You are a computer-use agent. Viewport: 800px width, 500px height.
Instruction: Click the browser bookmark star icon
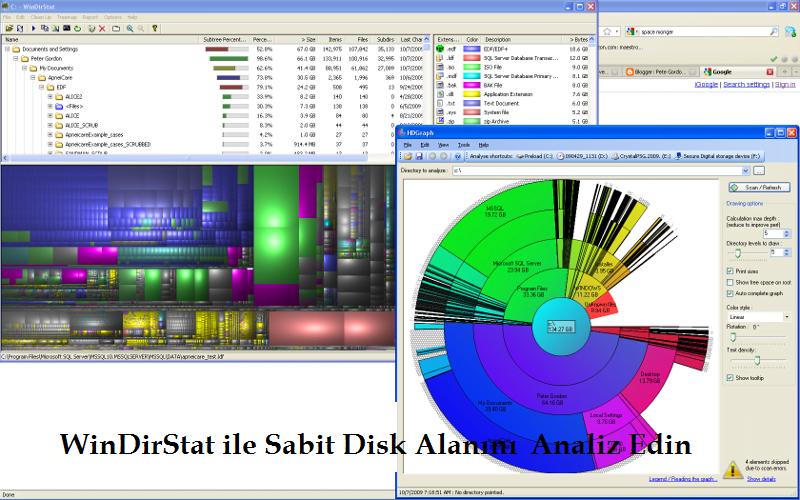[x=607, y=32]
